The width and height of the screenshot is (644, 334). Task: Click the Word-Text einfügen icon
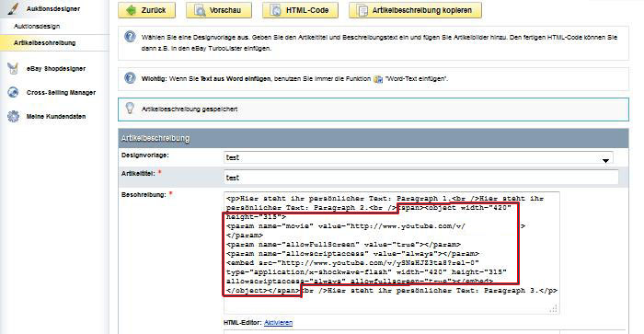click(378, 79)
